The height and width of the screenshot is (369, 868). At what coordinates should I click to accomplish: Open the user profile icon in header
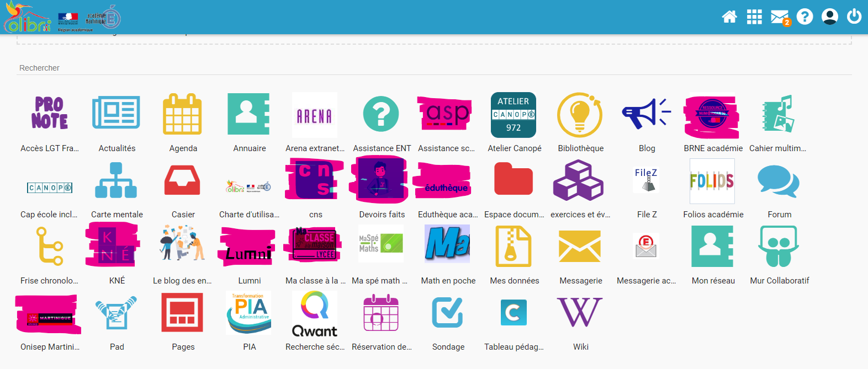829,17
